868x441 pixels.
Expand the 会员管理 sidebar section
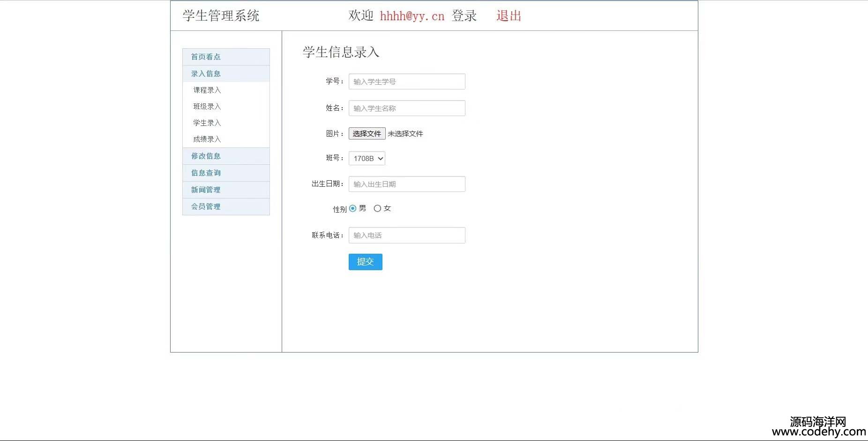tap(206, 206)
